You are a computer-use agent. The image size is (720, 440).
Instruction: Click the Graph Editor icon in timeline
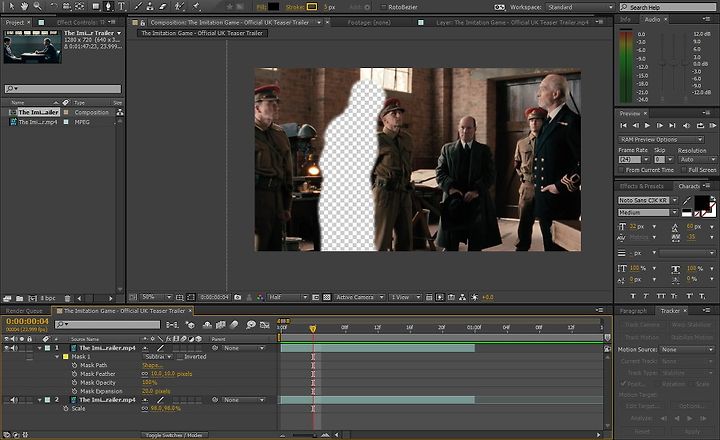(265, 325)
